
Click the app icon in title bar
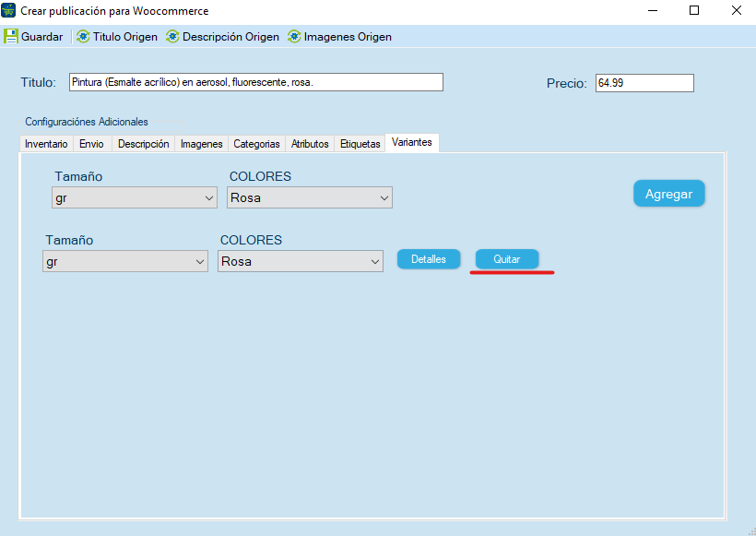[x=8, y=10]
